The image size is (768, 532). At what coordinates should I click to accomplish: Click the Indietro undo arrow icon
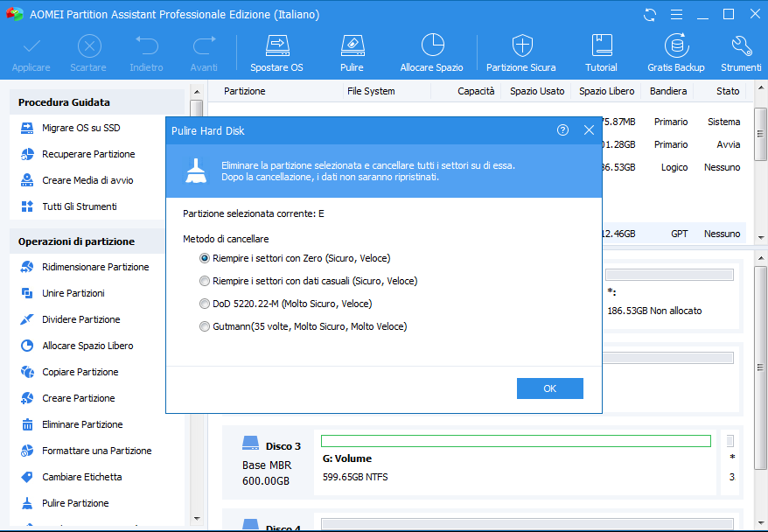pos(146,45)
